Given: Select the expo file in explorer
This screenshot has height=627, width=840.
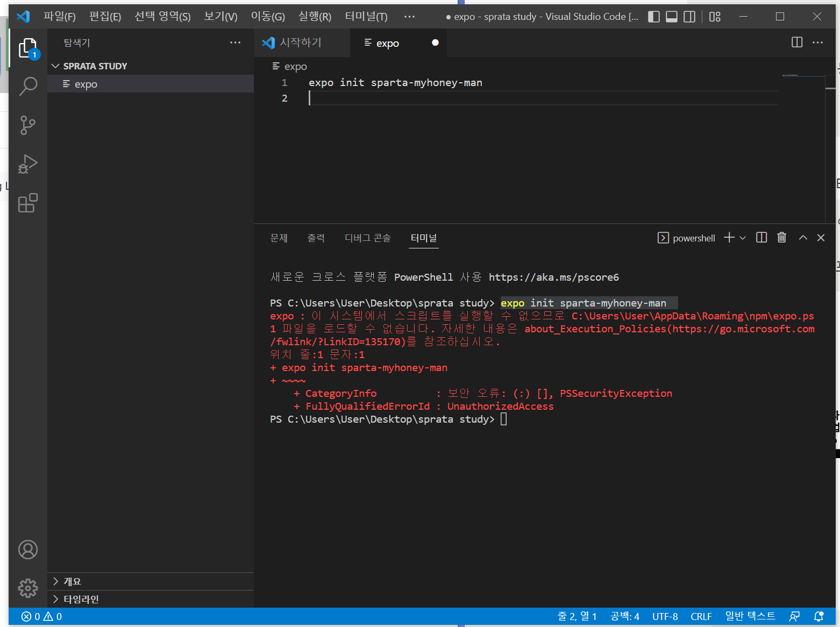Looking at the screenshot, I should pyautogui.click(x=151, y=84).
